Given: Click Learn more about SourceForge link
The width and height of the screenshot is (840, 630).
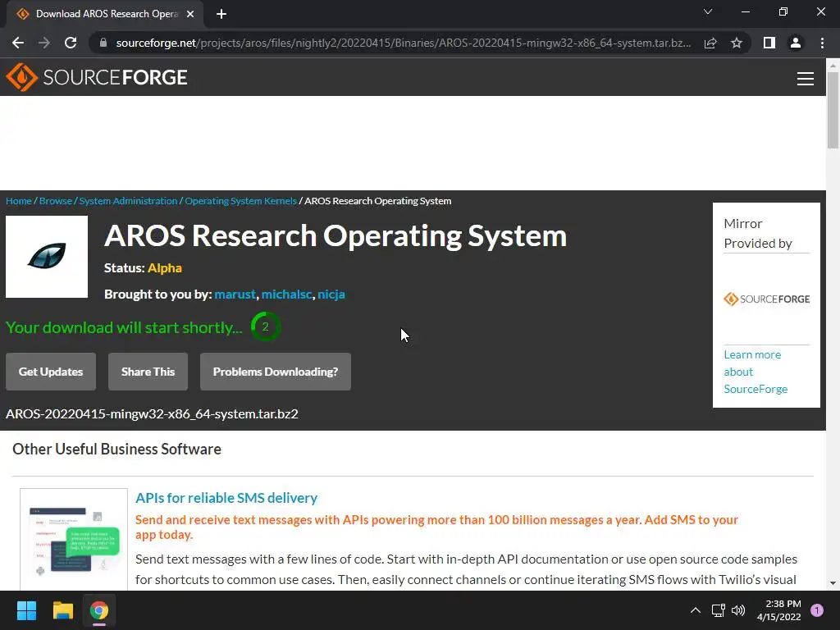Looking at the screenshot, I should click(756, 372).
